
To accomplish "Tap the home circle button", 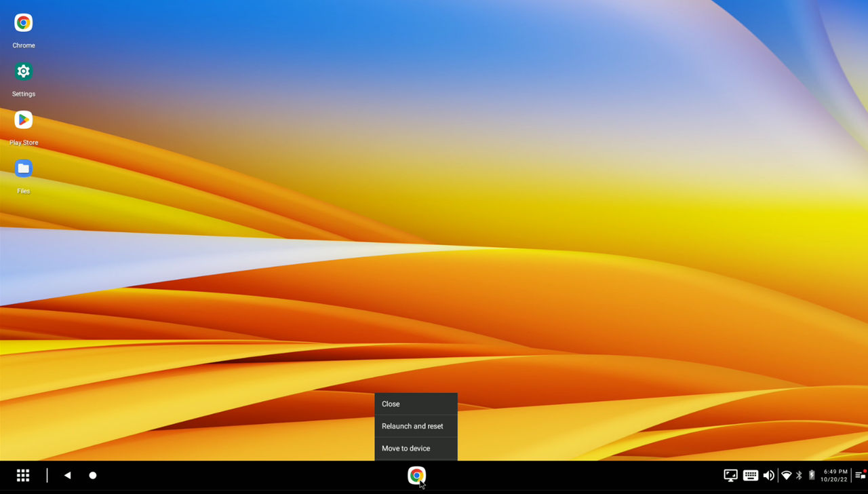I will (93, 476).
